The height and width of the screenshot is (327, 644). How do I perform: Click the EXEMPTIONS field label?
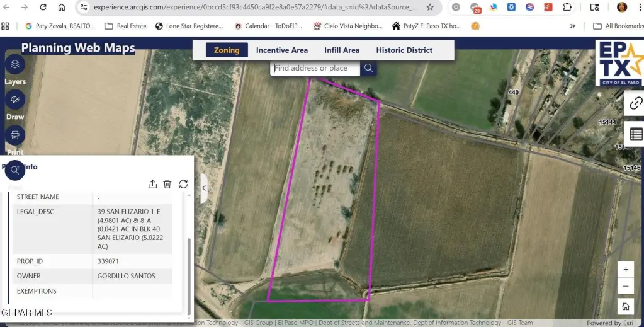(x=37, y=291)
